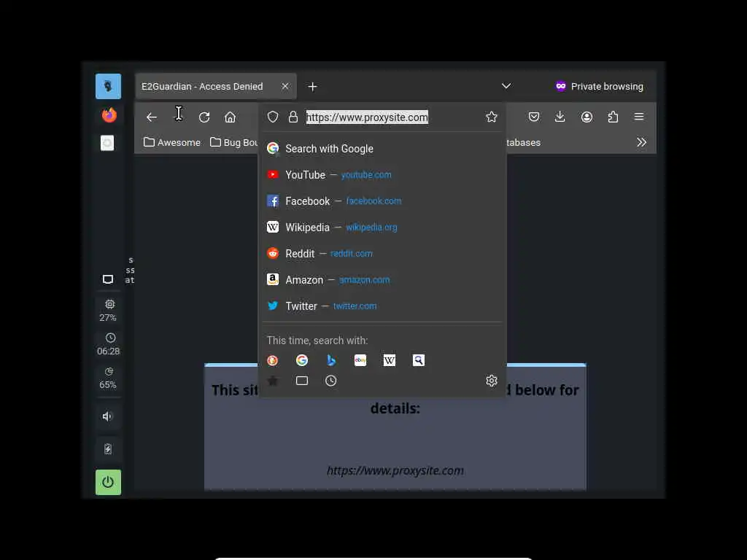Search this time with DuckDuckGo icon

pos(273,360)
